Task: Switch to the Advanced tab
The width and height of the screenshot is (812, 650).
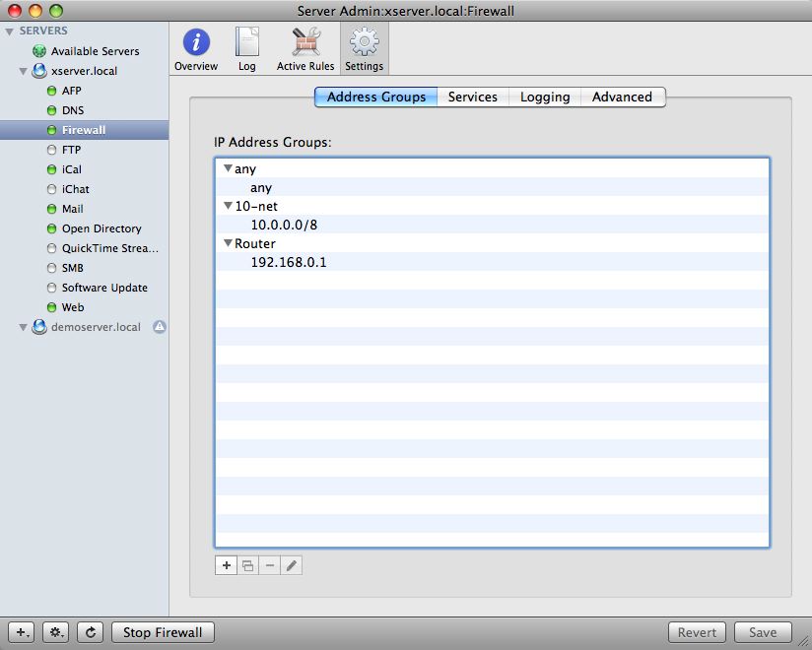Action: click(x=623, y=97)
